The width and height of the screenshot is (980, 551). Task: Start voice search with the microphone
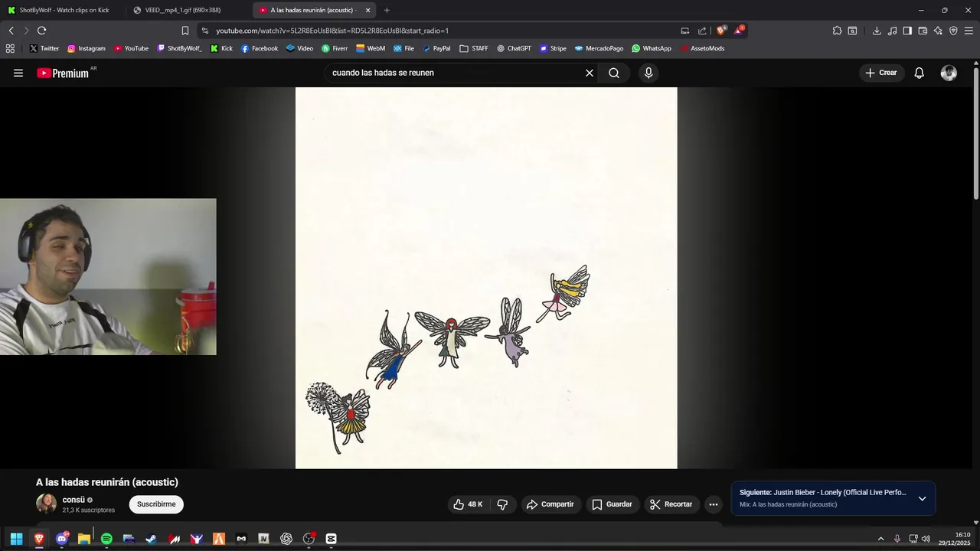click(x=648, y=73)
